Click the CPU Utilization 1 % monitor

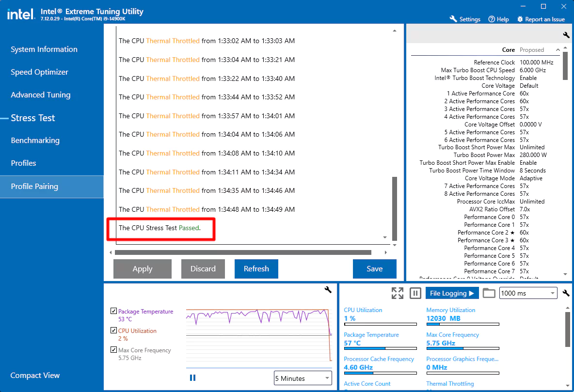coord(381,317)
